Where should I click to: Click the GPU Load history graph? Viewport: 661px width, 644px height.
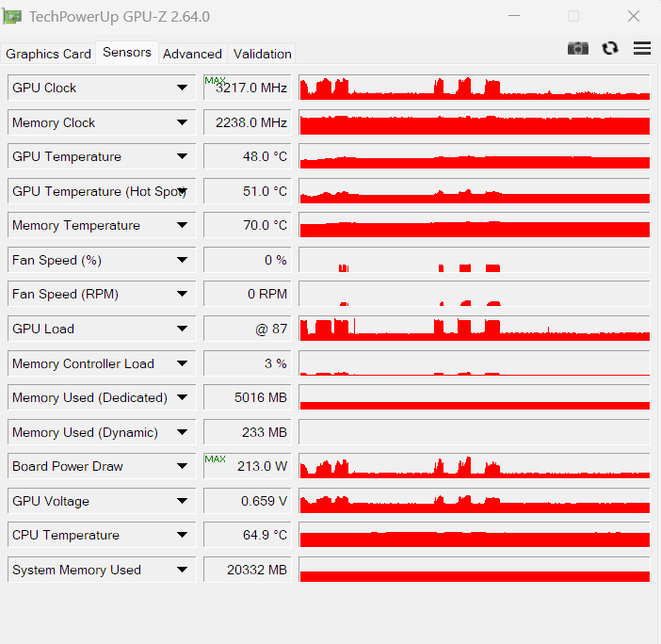tap(475, 329)
